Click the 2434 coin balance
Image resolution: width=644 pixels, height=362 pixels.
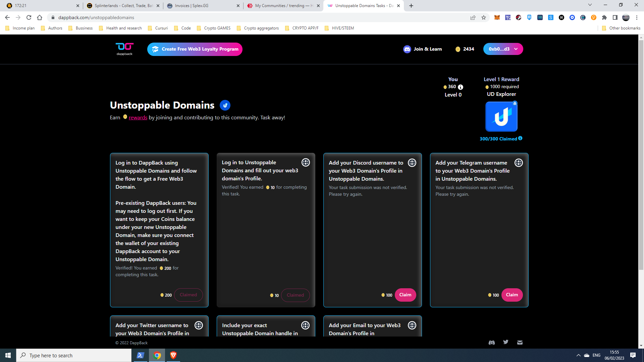tap(465, 49)
